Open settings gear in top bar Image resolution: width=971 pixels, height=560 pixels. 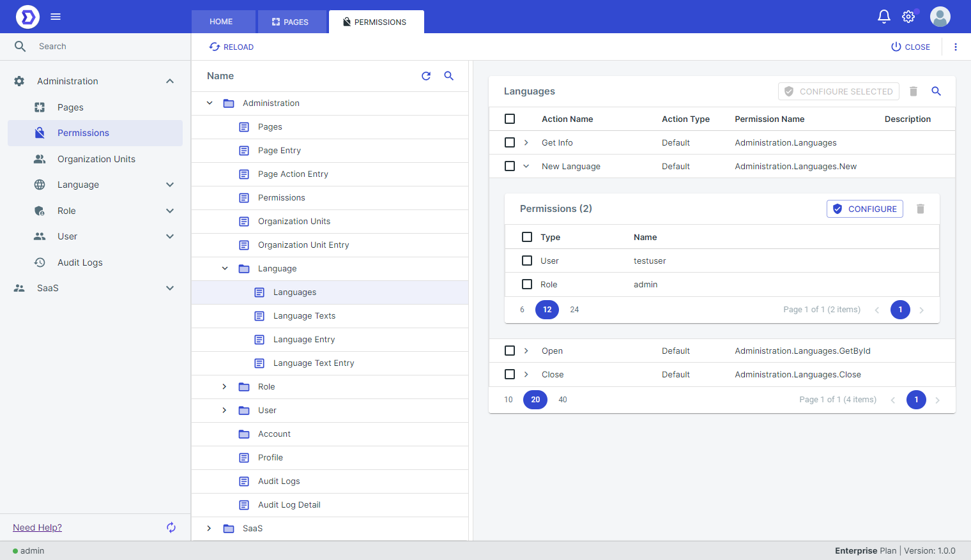908,17
